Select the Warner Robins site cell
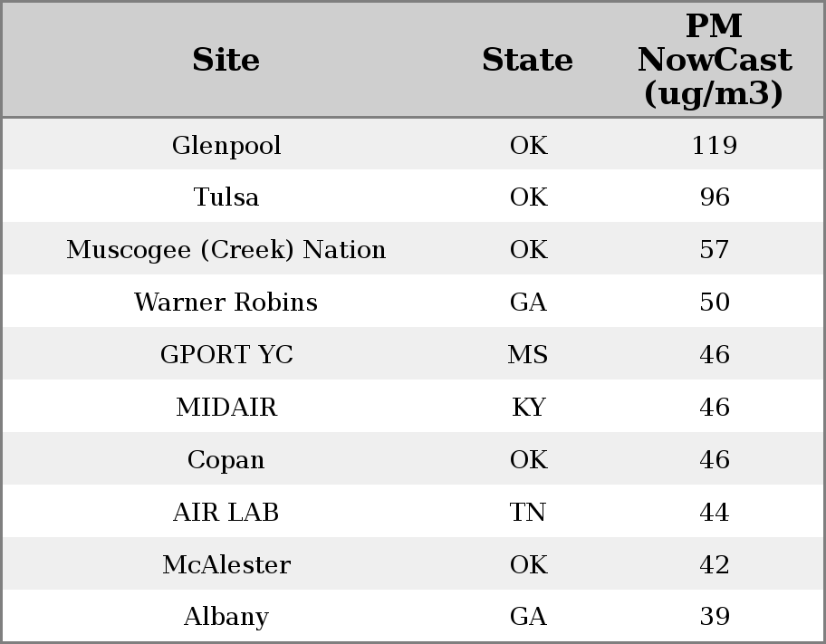This screenshot has height=644, width=826. coord(226,303)
